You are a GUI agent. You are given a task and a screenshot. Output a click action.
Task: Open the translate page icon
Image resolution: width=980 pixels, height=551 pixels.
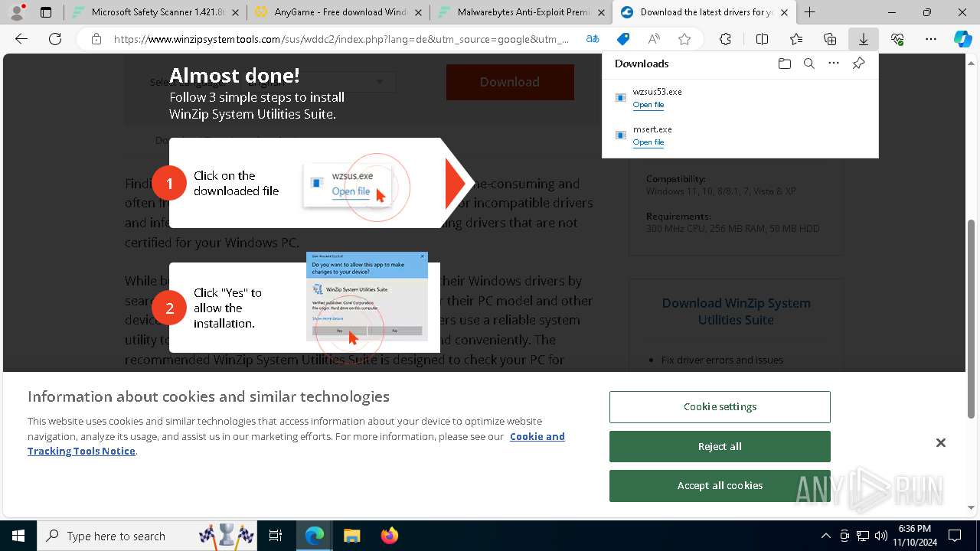click(593, 39)
